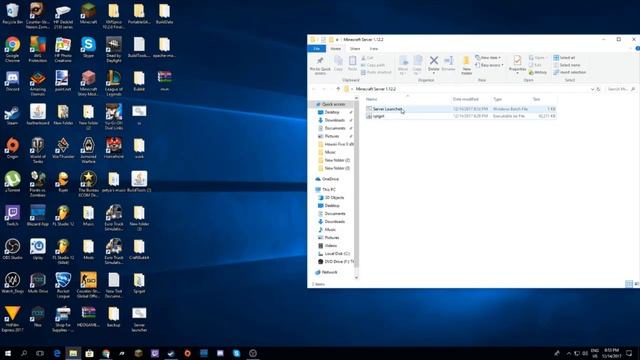Open Task View on the taskbar

click(x=40, y=353)
